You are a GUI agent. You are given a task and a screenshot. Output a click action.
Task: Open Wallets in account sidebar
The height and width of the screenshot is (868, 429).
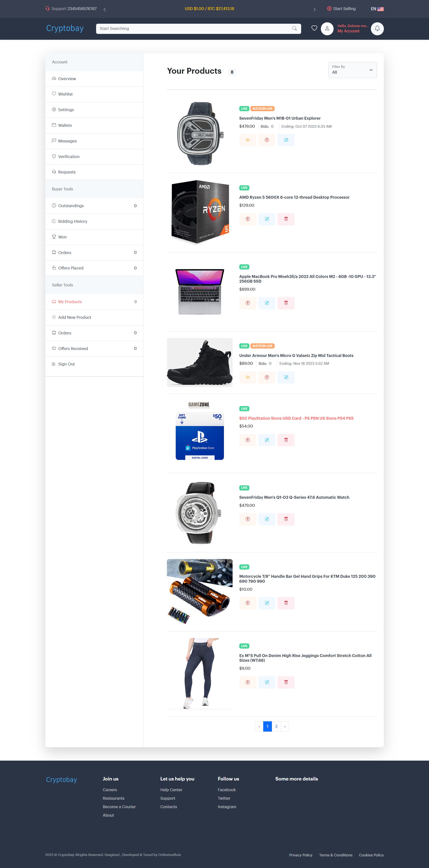pyautogui.click(x=94, y=125)
